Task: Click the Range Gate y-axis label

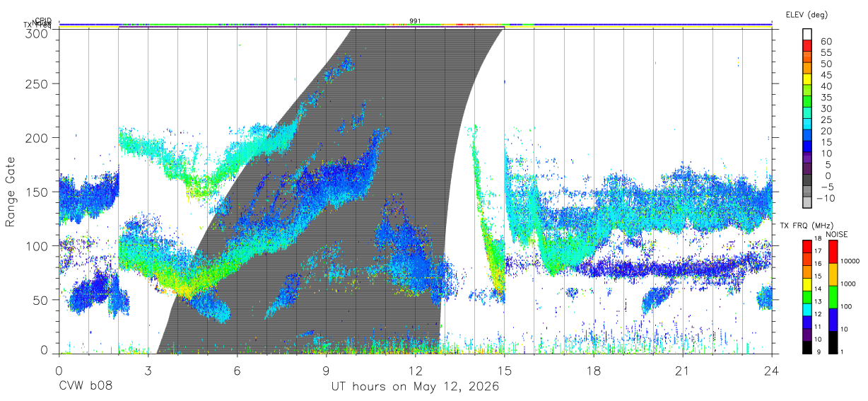Action: [11, 192]
